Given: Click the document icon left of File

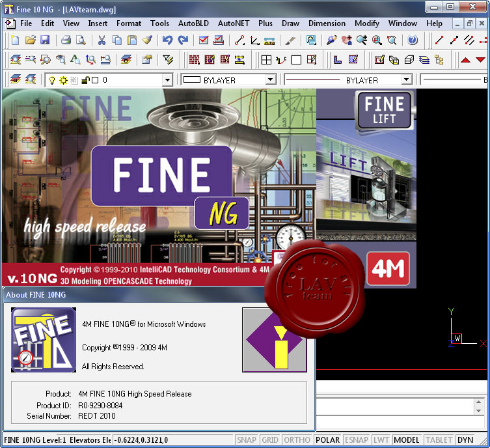Looking at the screenshot, I should click(x=10, y=23).
